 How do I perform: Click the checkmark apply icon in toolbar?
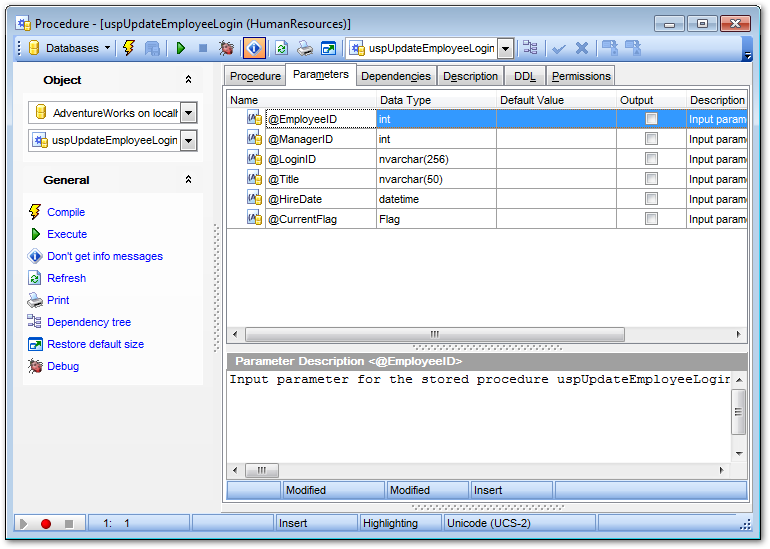[x=559, y=48]
